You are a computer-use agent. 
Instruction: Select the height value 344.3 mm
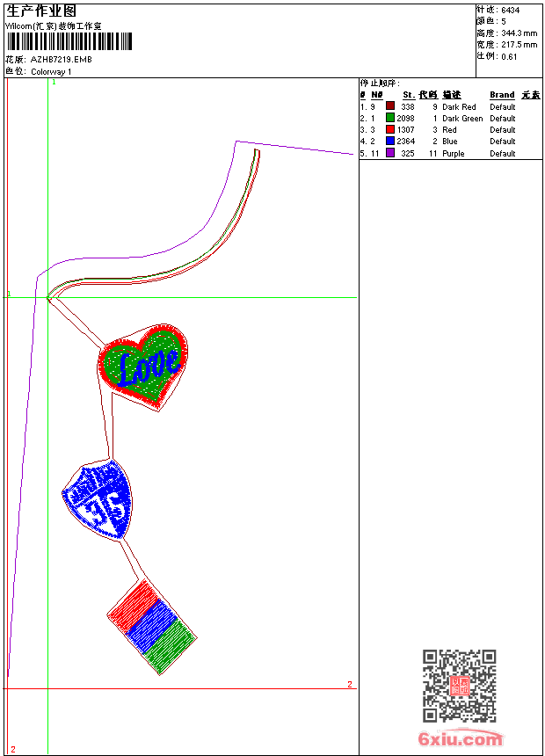(519, 33)
